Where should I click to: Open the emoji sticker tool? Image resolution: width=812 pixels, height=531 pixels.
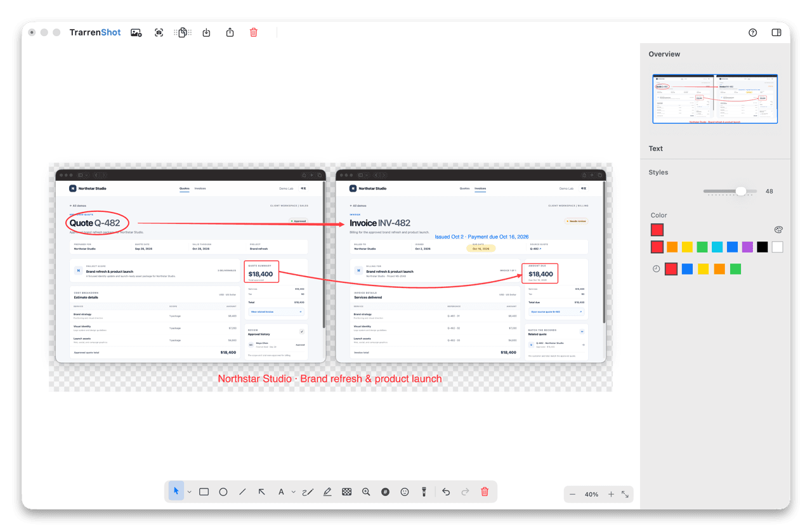pyautogui.click(x=405, y=492)
